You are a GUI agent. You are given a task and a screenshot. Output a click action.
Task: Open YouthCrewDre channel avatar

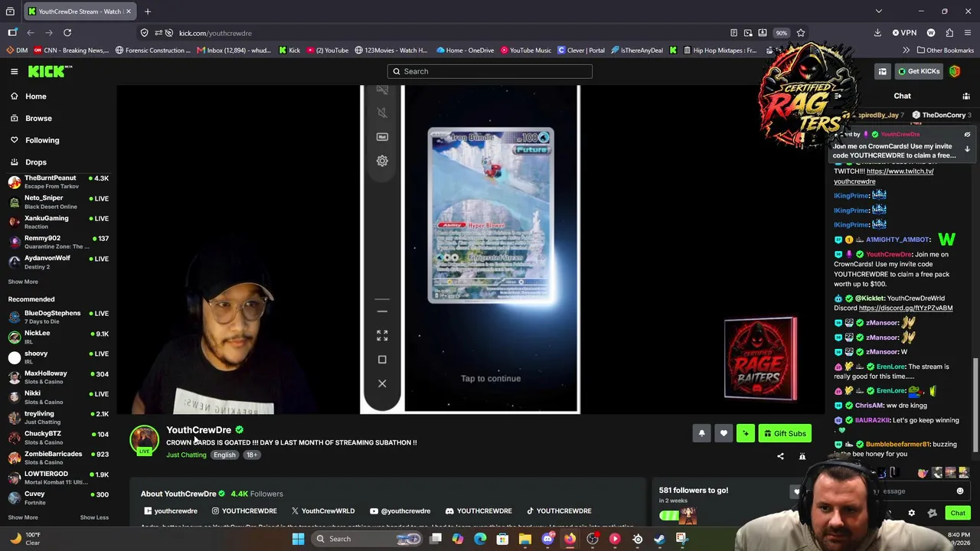coord(144,439)
